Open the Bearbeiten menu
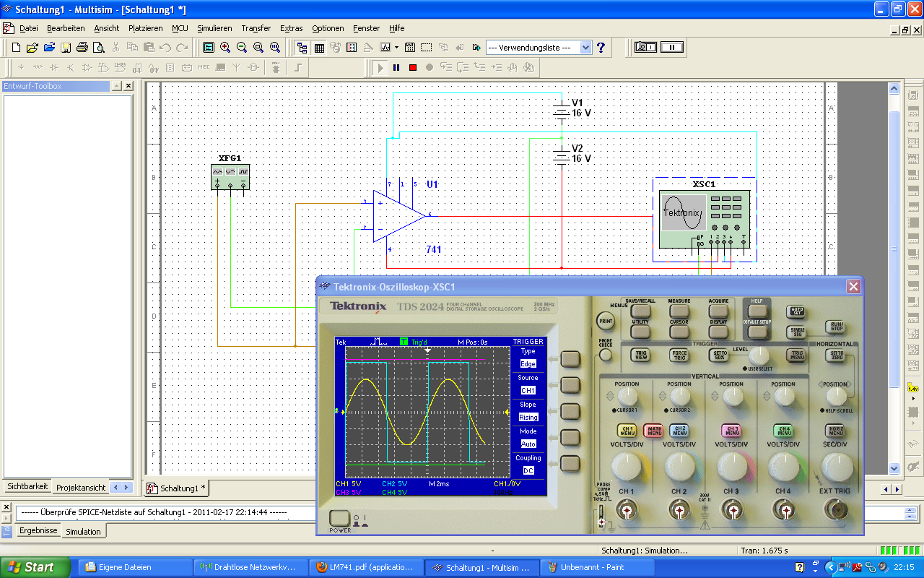The height and width of the screenshot is (578, 924). click(66, 28)
